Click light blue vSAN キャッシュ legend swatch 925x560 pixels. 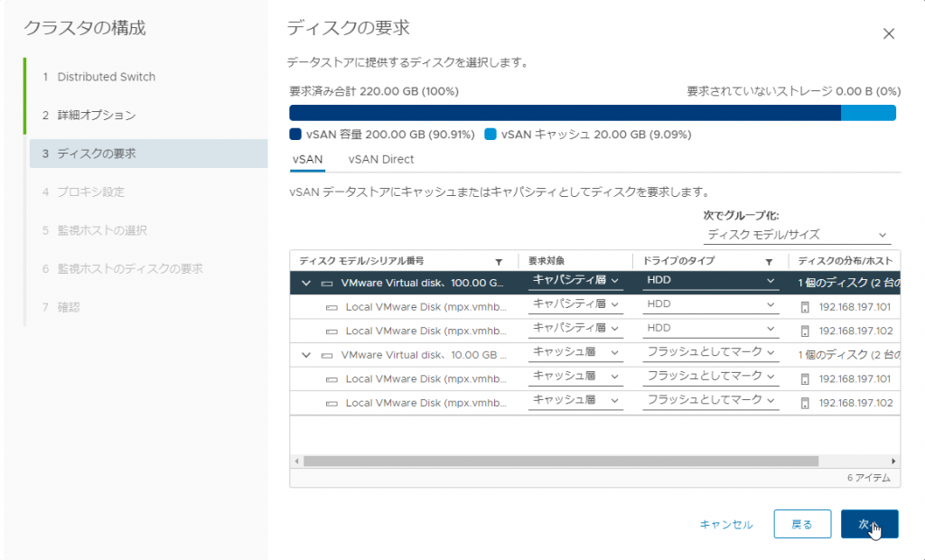coord(491,135)
